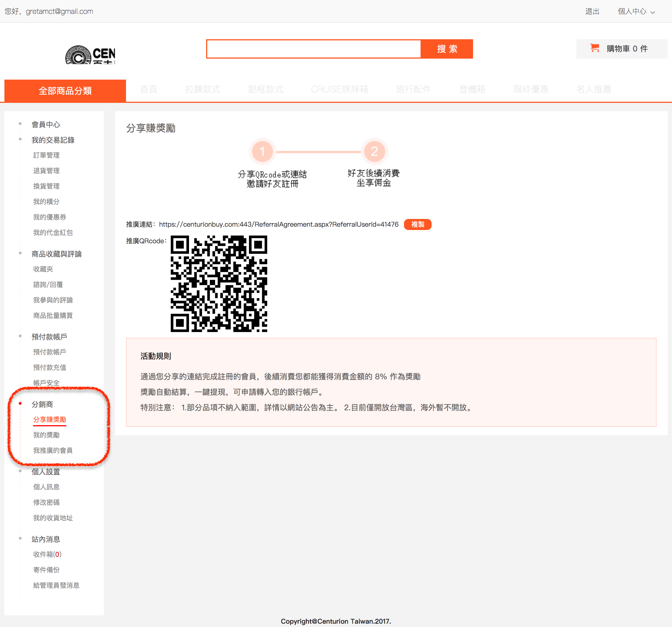This screenshot has height=627, width=672.
Task: Click the 退出 logout link
Action: pos(592,11)
